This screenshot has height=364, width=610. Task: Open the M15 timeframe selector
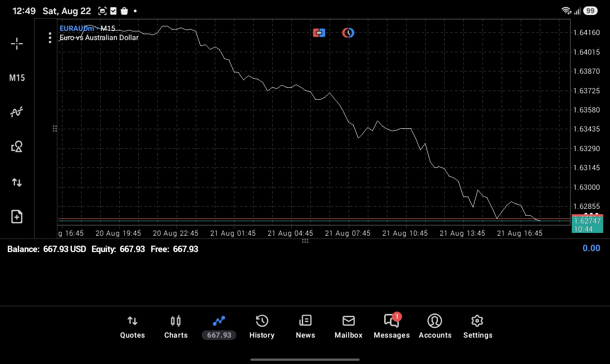click(x=17, y=78)
